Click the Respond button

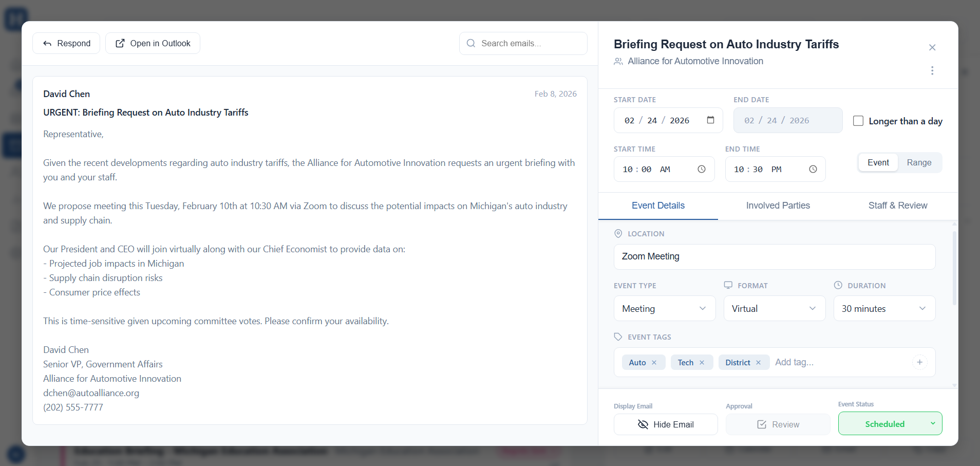click(x=66, y=43)
